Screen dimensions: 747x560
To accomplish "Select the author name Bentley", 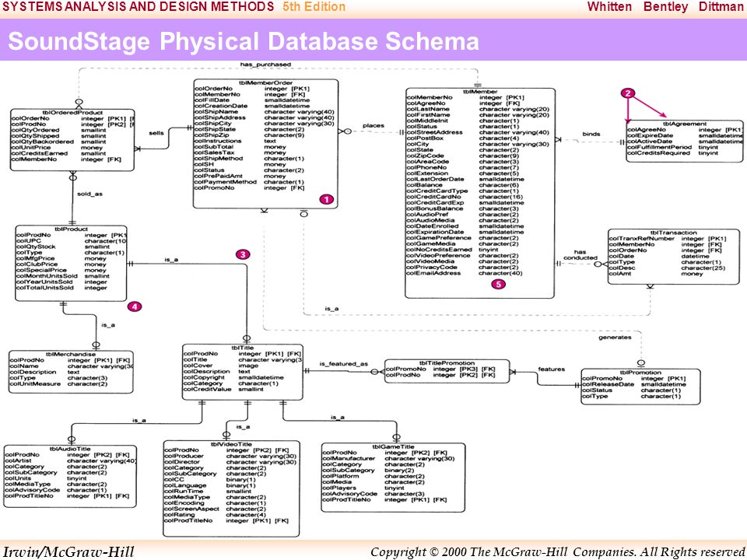I will pos(665,7).
